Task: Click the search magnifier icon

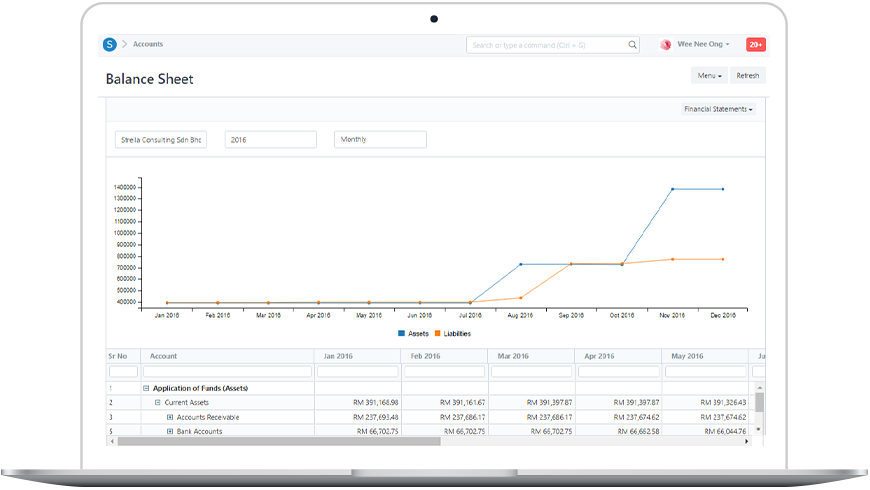Action: 632,45
